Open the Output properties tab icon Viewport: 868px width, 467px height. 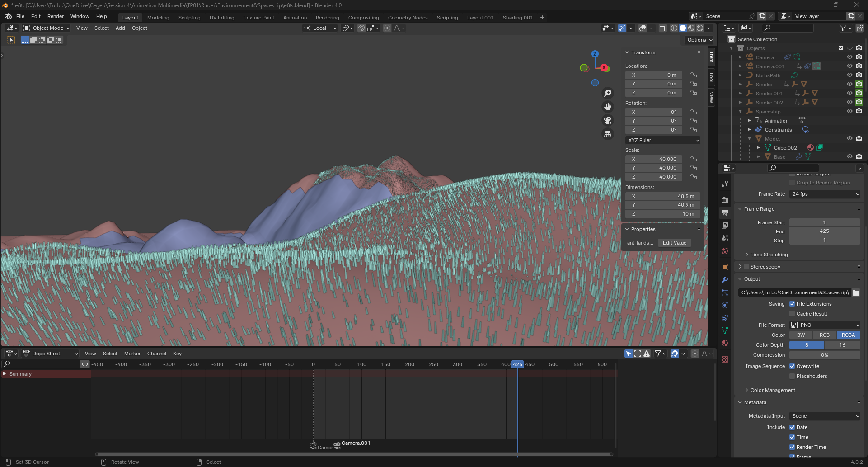[x=725, y=212]
